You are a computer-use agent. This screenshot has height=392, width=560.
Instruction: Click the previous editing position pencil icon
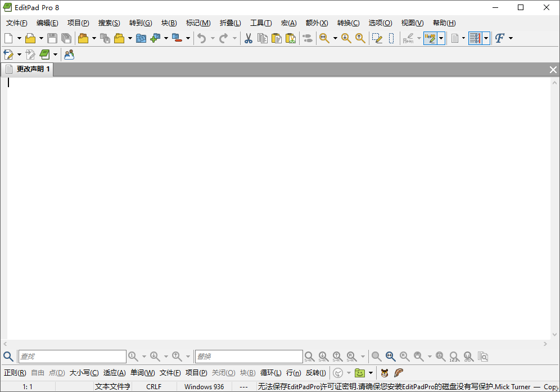coord(8,55)
